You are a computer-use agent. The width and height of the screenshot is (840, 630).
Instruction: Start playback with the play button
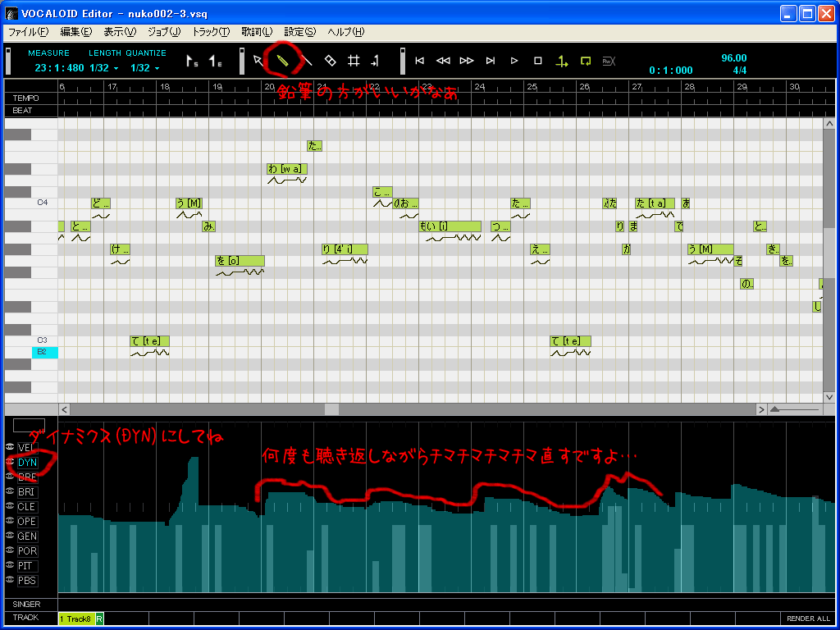point(514,61)
